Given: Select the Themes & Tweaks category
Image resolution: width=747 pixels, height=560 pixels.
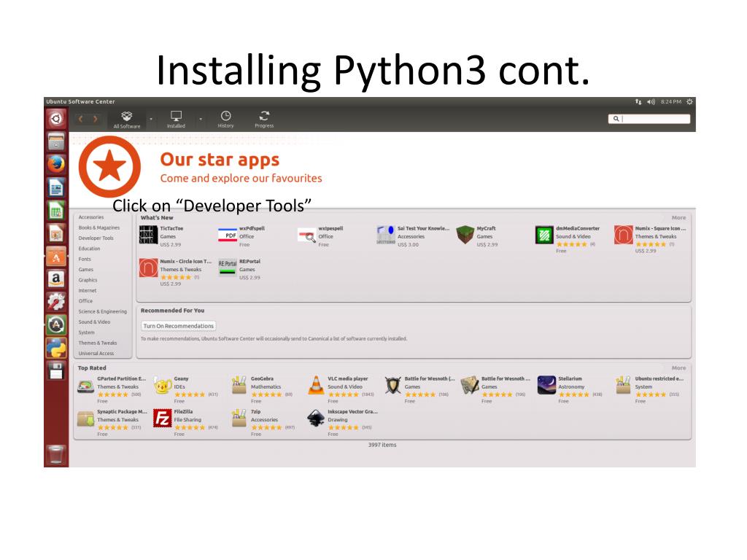Looking at the screenshot, I should (98, 343).
